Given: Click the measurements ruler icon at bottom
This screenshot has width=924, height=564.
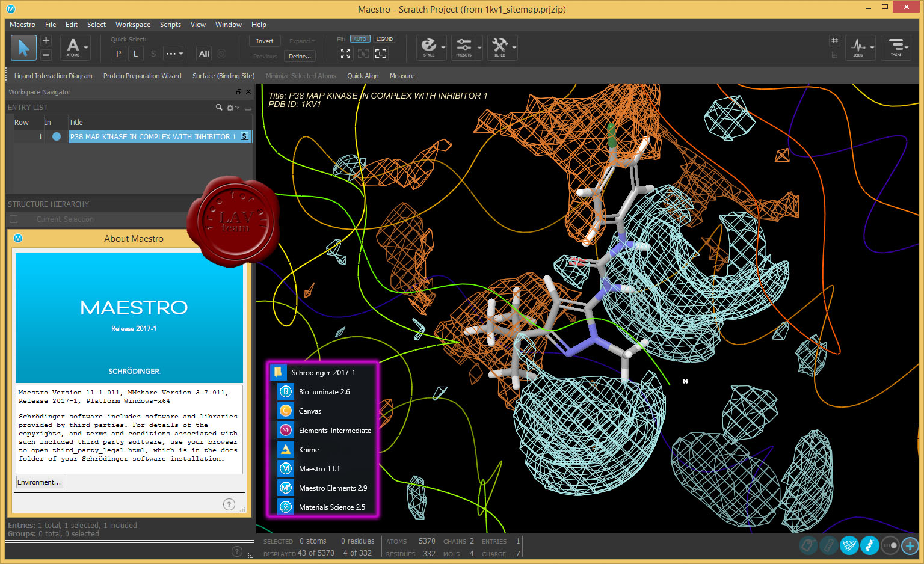Looking at the screenshot, I should pos(828,545).
